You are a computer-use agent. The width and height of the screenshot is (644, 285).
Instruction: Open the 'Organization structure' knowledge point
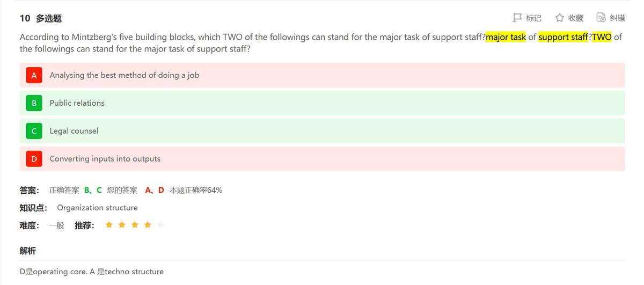point(97,208)
